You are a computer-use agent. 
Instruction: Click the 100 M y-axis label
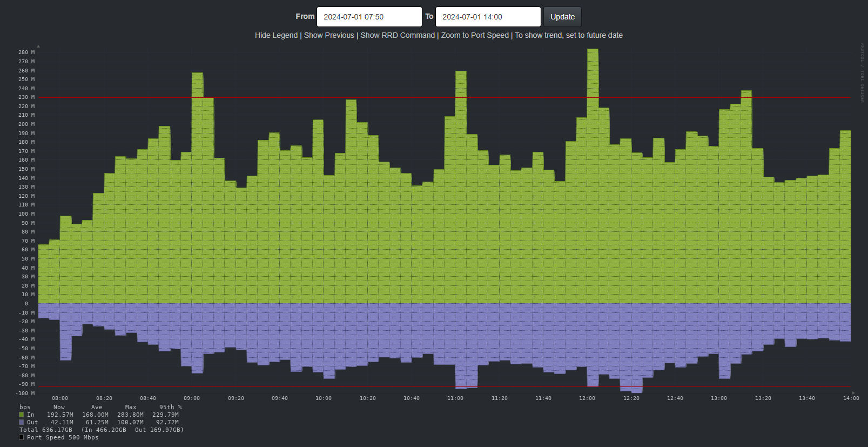pos(26,214)
